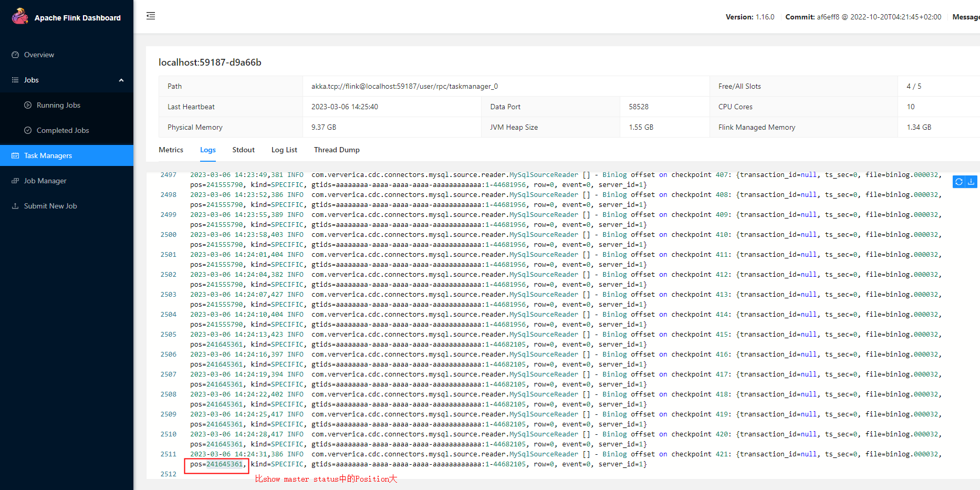Open Submit New Job page

click(67, 206)
